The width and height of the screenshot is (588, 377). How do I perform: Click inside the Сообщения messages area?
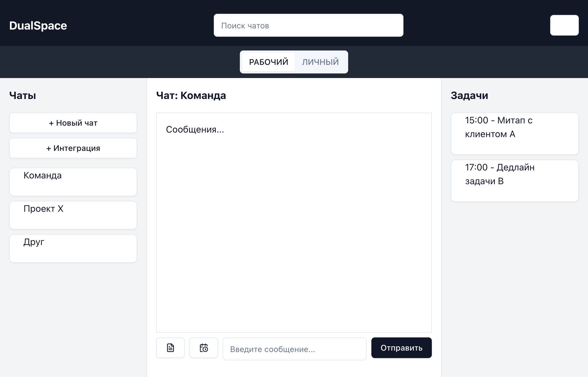point(294,223)
